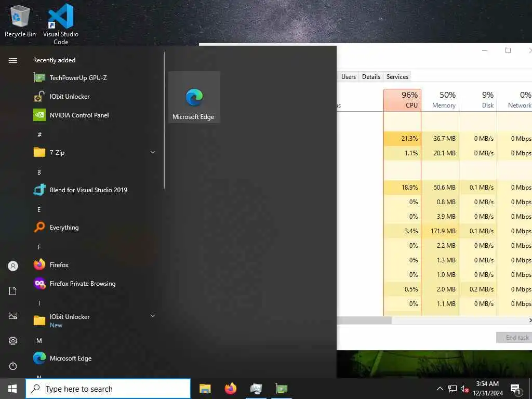Select the 18.9% CPU cell

[403, 187]
